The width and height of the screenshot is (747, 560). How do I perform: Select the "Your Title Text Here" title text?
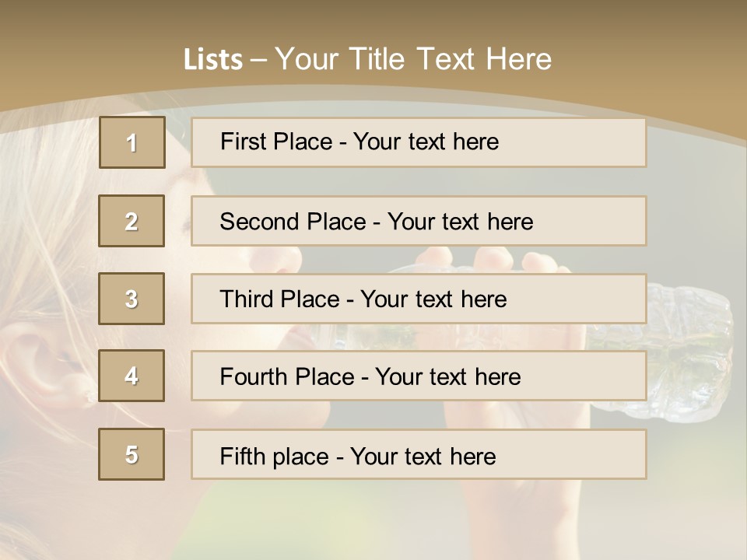[413, 59]
